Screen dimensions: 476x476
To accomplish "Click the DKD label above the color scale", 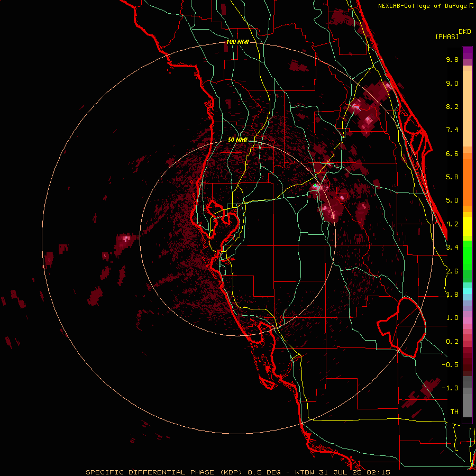I will point(465,32).
